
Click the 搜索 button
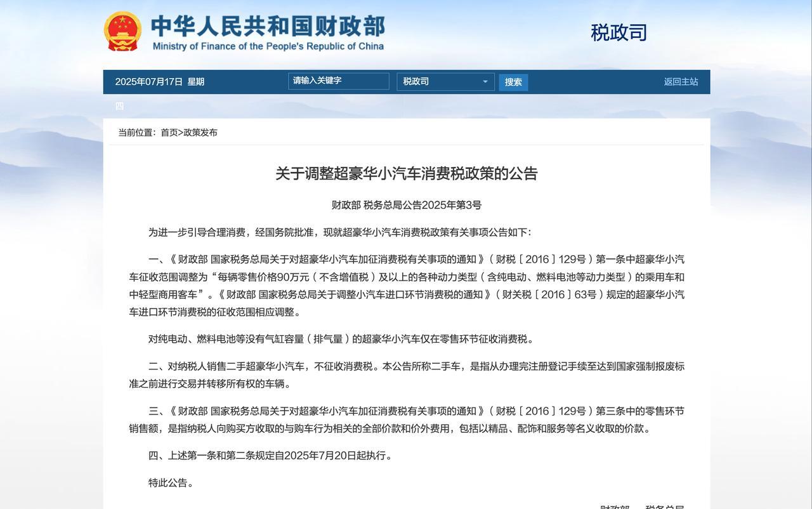513,82
